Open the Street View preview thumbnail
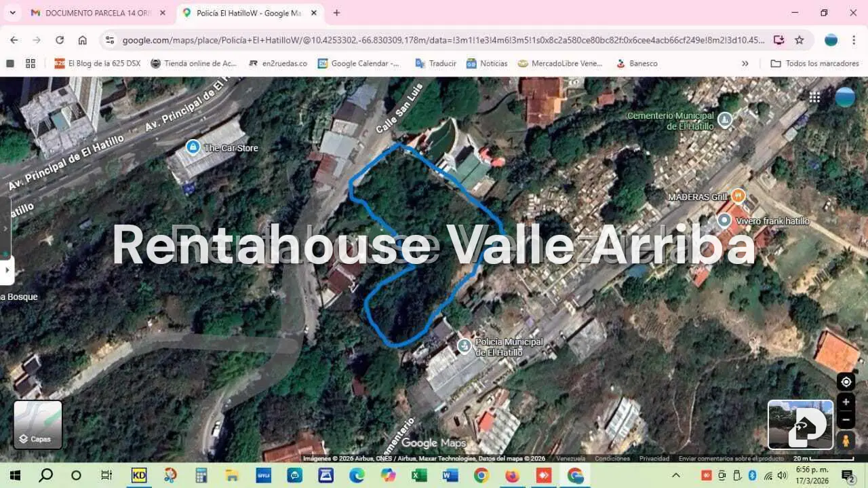Screen dimensions: 868x488 pyautogui.click(x=800, y=425)
